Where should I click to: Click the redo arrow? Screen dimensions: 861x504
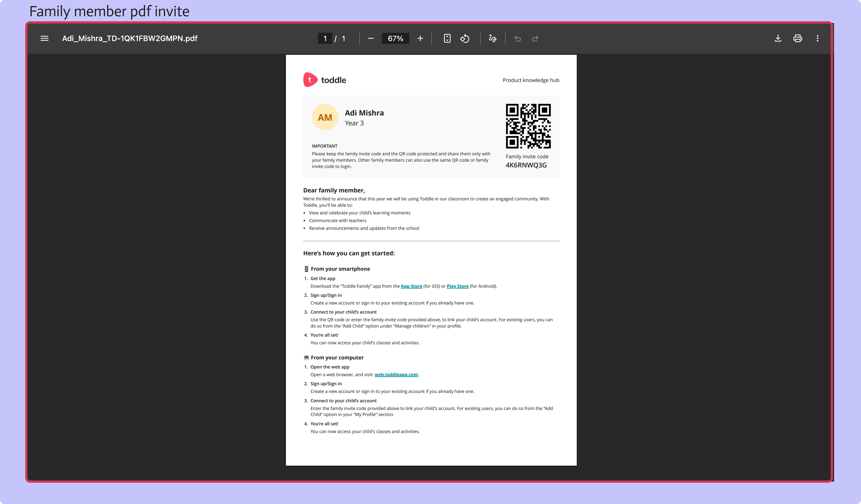535,39
